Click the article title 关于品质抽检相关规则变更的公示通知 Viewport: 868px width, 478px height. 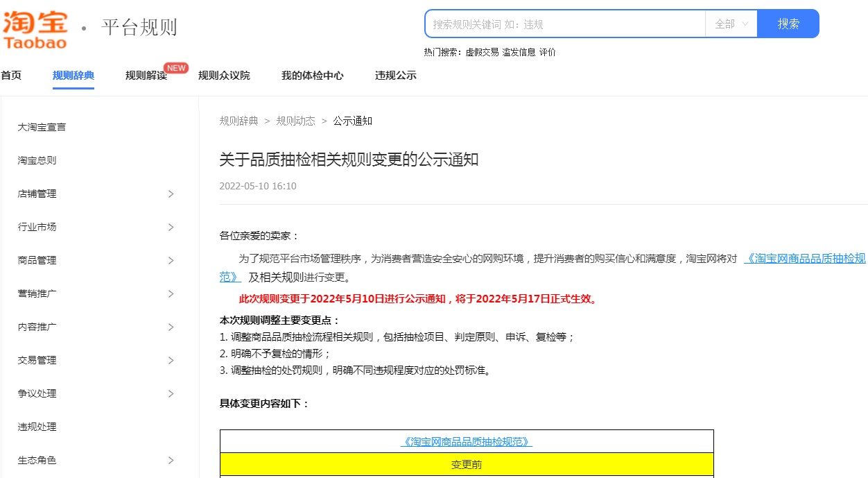pyautogui.click(x=349, y=160)
